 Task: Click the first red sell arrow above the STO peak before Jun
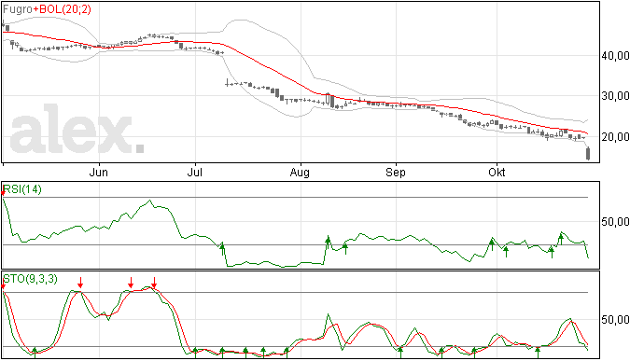pos(80,283)
